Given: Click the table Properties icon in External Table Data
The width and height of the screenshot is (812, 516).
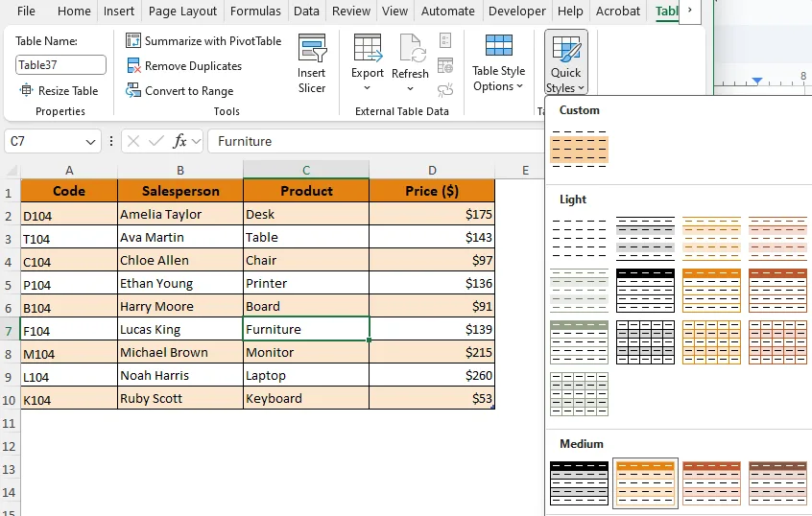Looking at the screenshot, I should click(x=445, y=40).
